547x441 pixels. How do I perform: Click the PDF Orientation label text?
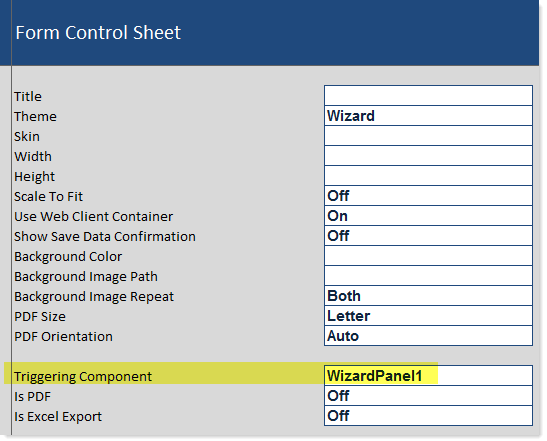pyautogui.click(x=63, y=336)
